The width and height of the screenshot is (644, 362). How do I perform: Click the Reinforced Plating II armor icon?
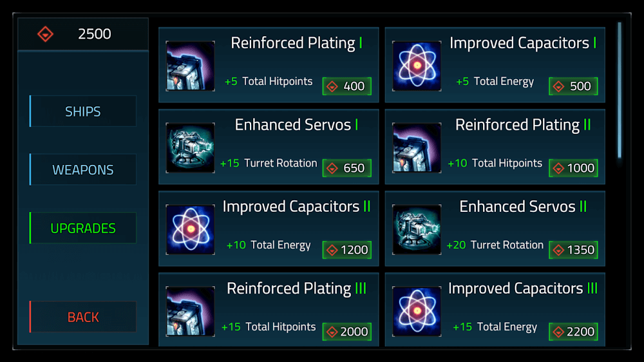pos(417,148)
